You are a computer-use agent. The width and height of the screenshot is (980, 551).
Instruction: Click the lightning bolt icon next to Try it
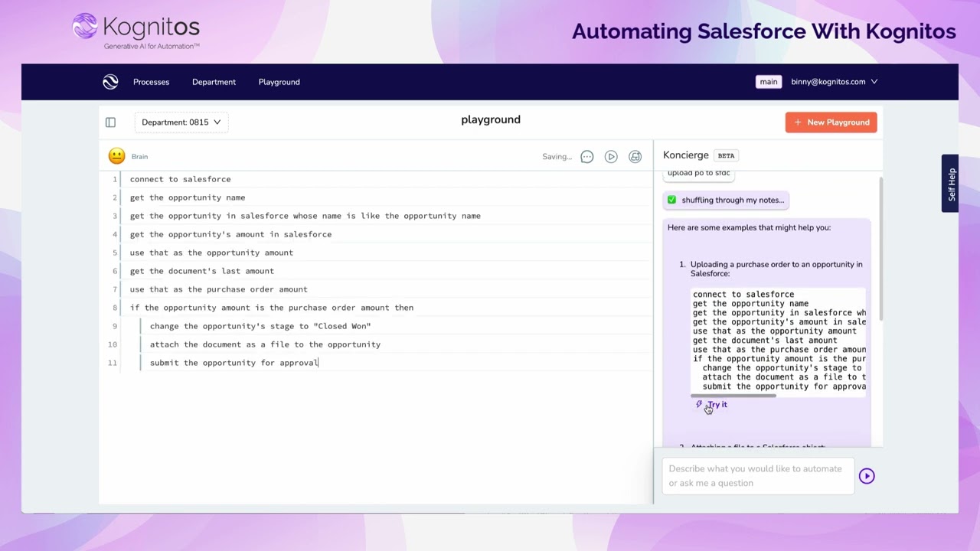699,405
